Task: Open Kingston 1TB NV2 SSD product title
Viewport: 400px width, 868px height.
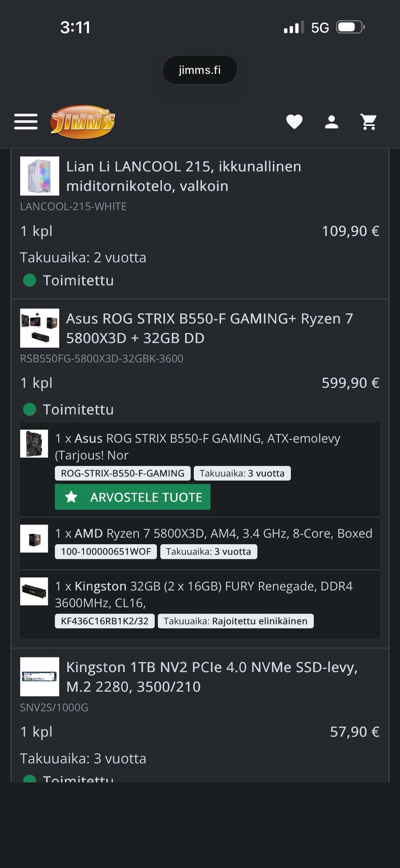Action: click(x=212, y=677)
